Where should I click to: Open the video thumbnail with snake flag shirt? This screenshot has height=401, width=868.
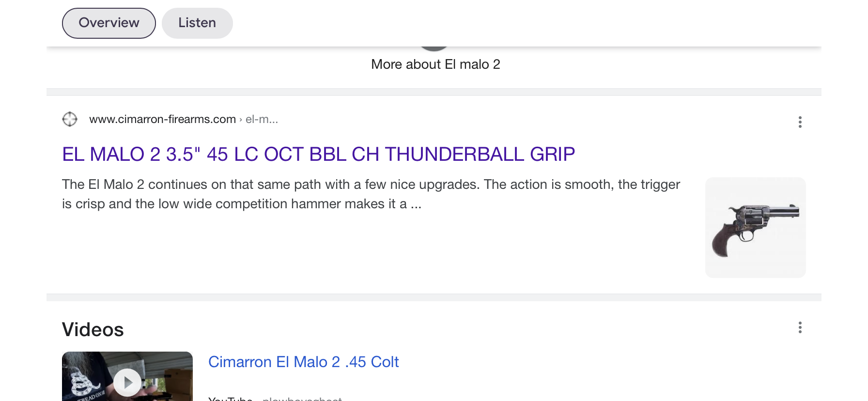point(127,376)
